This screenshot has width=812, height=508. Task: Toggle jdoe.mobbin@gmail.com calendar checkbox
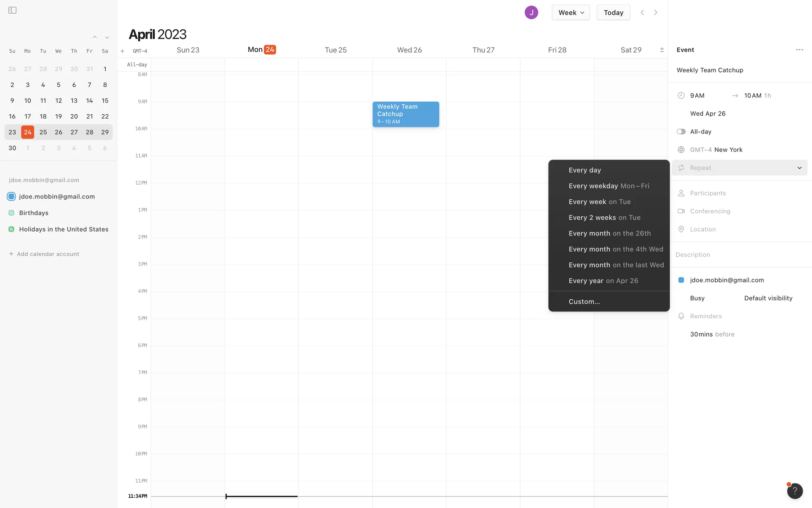coord(11,196)
